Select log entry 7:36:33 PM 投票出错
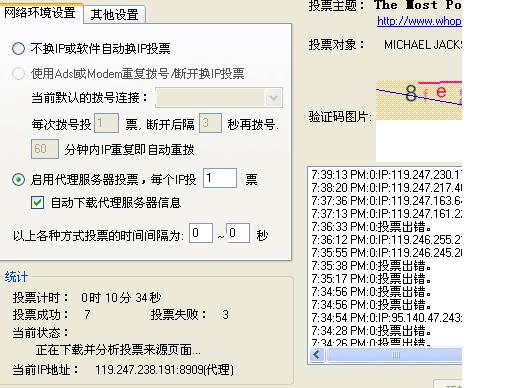Screen dimensions: 512x388 coord(371,227)
